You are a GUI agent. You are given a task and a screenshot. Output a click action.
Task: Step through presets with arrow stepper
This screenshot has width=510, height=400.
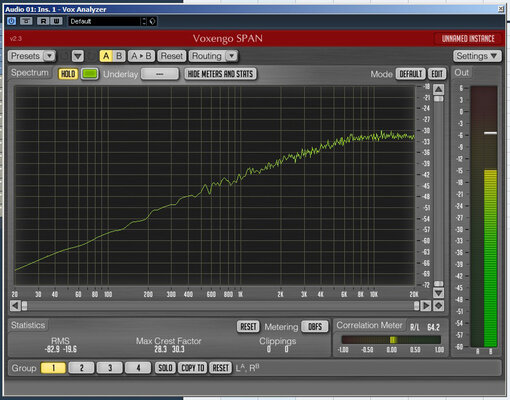144,21
